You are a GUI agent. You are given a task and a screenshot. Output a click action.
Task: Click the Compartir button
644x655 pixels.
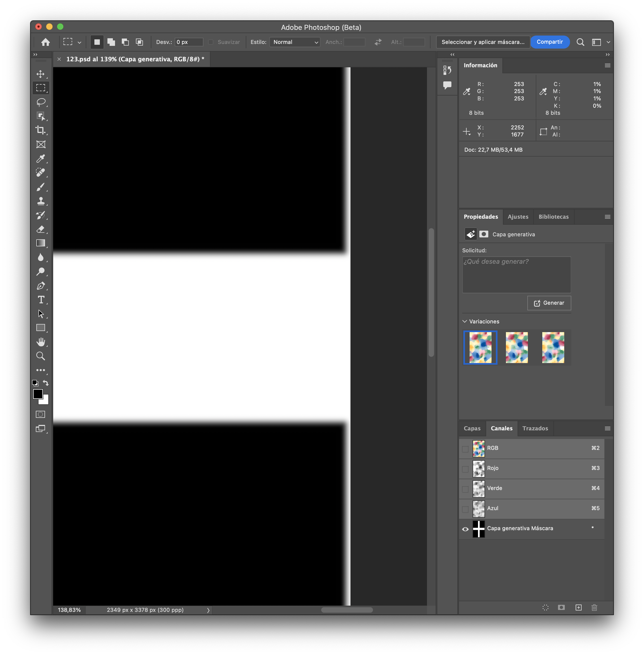(550, 42)
